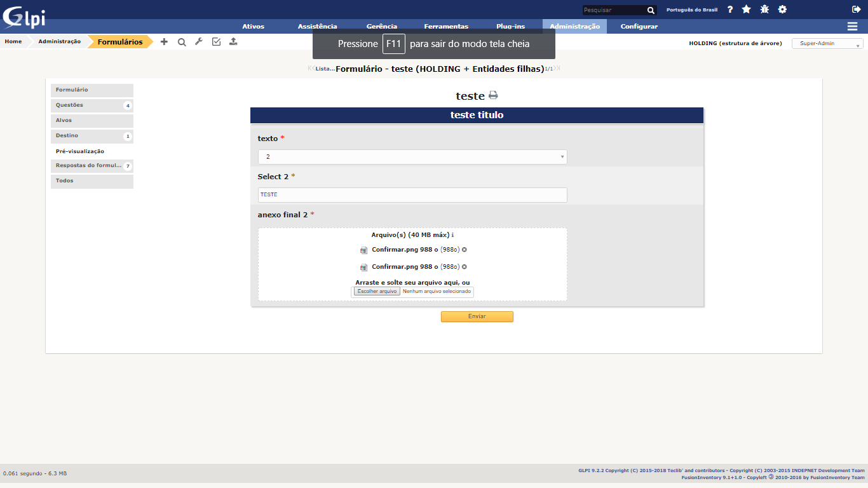Click the Escolher arquivo button

376,291
